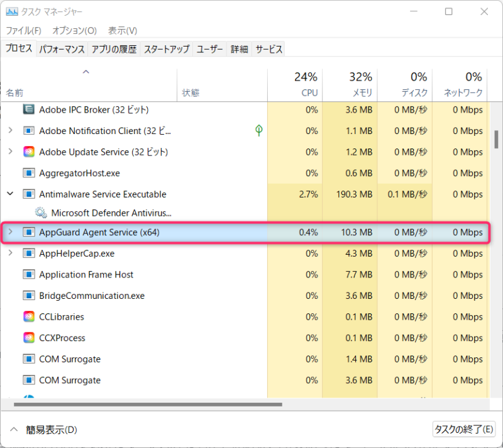
Task: Click the horizontal scrollbar thumb
Action: (148, 405)
